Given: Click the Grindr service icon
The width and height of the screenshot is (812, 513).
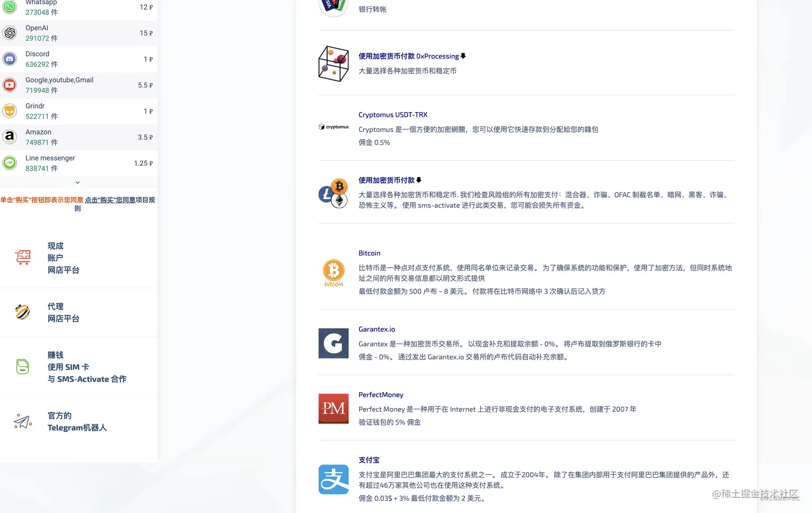Looking at the screenshot, I should coord(10,111).
